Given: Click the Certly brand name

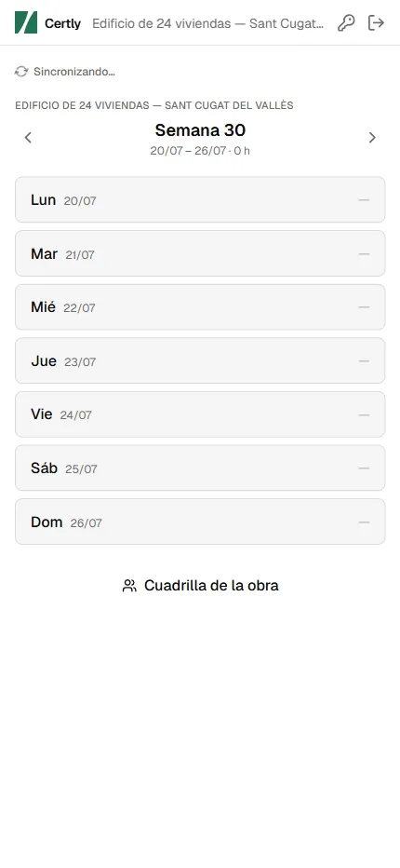Looking at the screenshot, I should pyautogui.click(x=62, y=23).
